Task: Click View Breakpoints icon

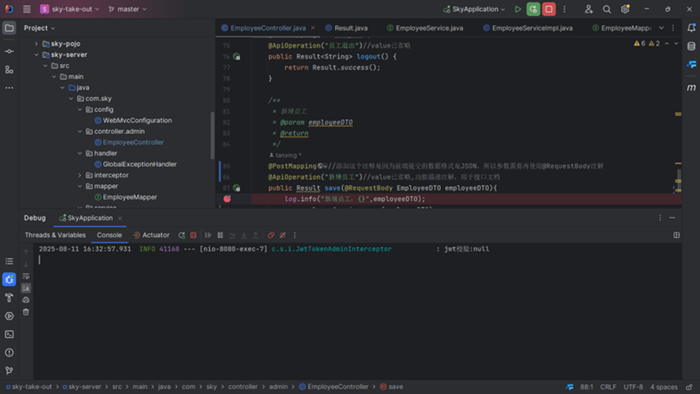Action: coord(271,235)
